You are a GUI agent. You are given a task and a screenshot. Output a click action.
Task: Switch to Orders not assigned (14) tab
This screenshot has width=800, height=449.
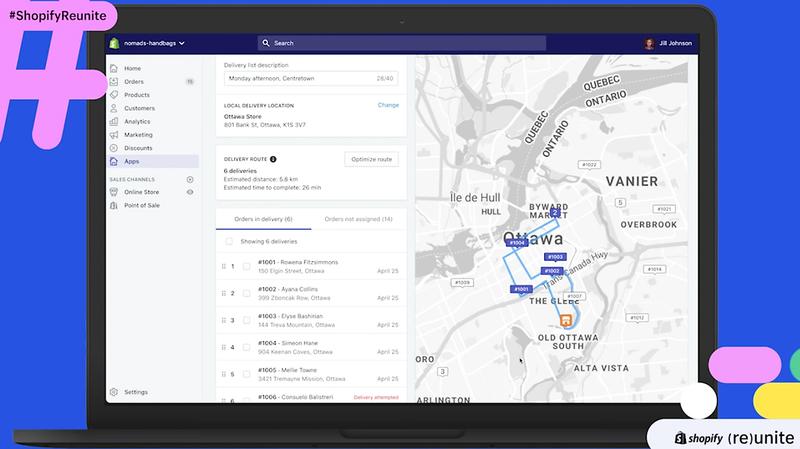click(x=358, y=219)
